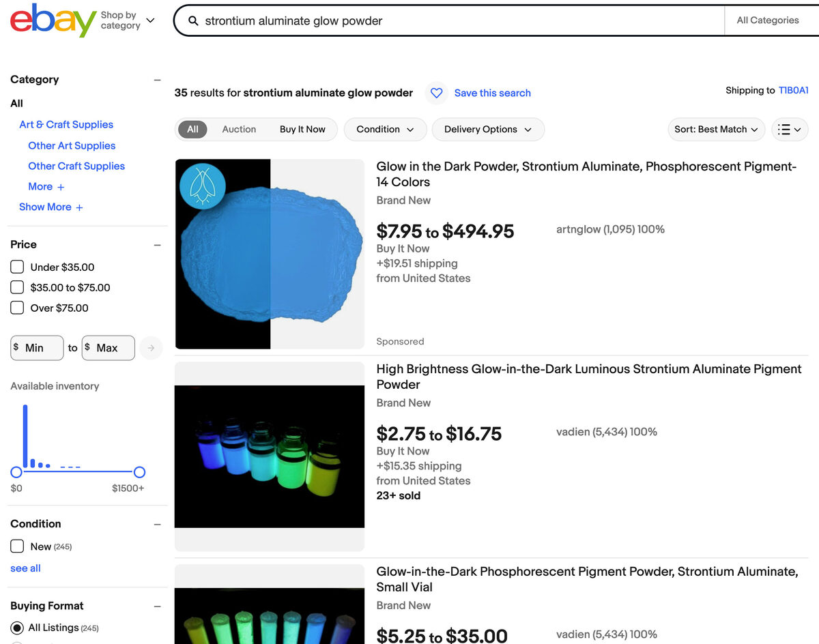Click price $2.75 to $16.75
The image size is (819, 644).
click(439, 434)
